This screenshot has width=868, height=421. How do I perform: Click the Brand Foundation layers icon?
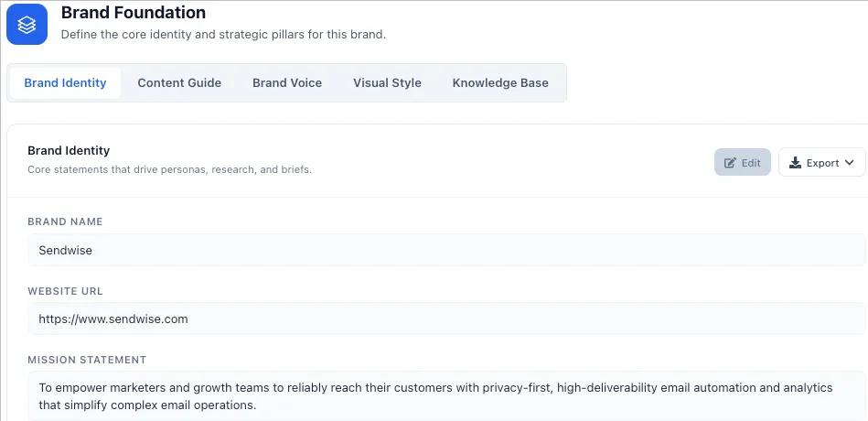tap(27, 25)
